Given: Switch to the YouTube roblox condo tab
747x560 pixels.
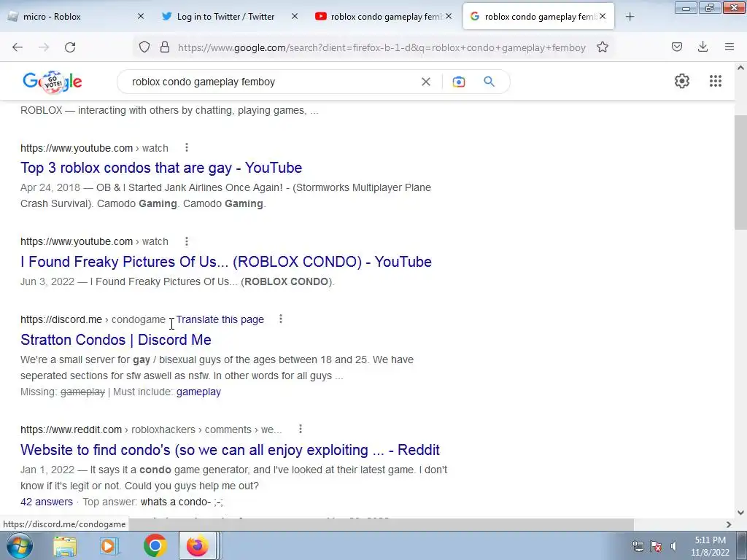Looking at the screenshot, I should pos(385,17).
